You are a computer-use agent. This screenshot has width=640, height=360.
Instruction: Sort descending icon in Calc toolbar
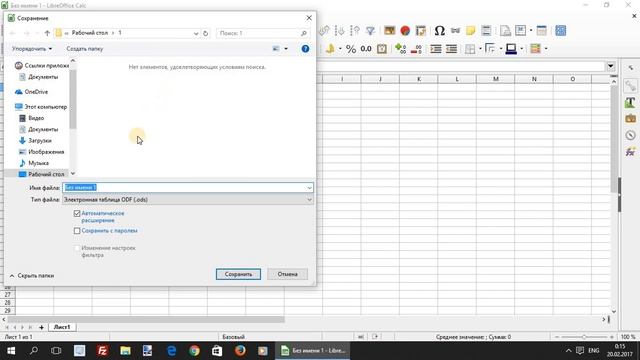coord(355,31)
